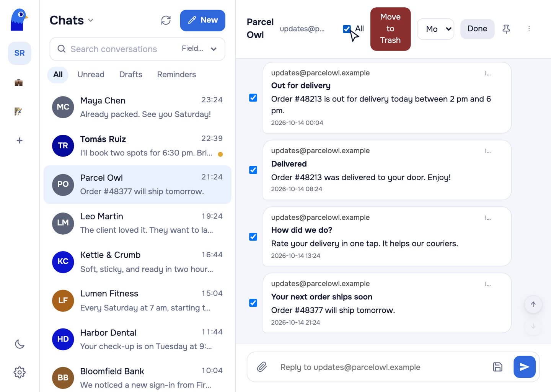The width and height of the screenshot is (551, 392).
Task: Click the New chat button
Action: [202, 20]
